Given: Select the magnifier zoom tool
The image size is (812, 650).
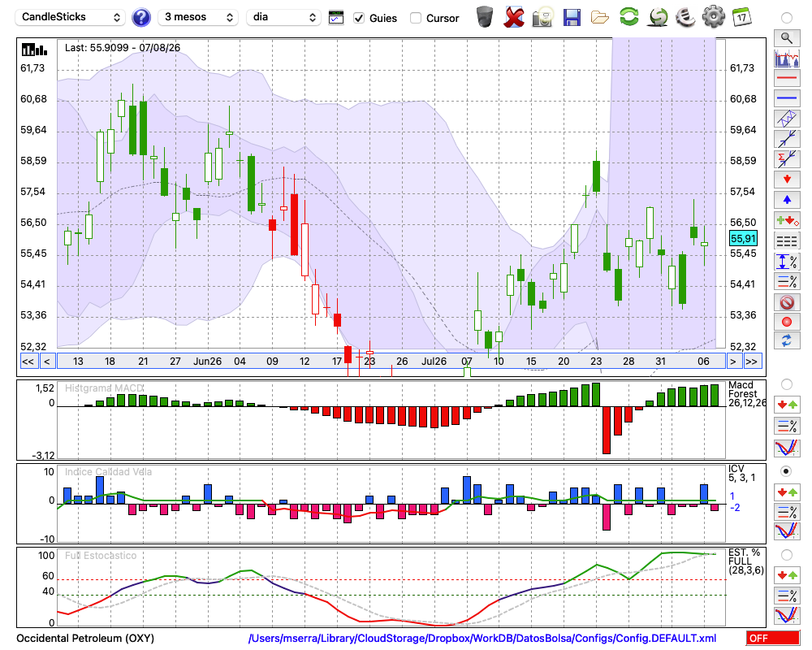Looking at the screenshot, I should pos(787,38).
